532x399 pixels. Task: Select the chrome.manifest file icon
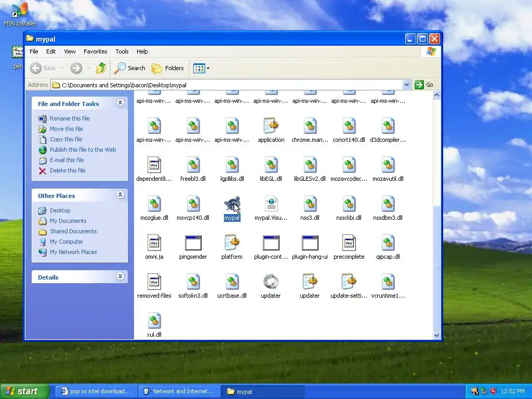coord(310,126)
